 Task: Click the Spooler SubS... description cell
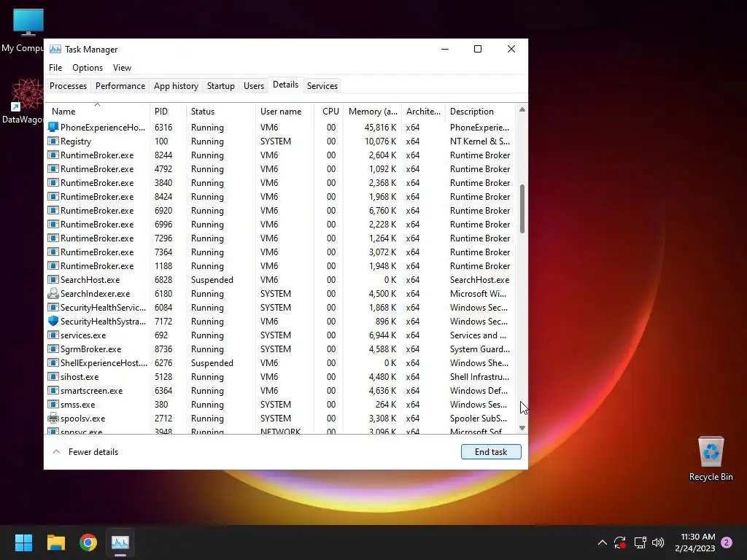[479, 418]
